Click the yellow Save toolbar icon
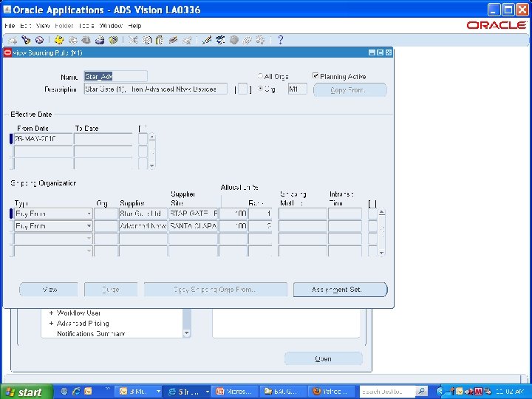 59,41
